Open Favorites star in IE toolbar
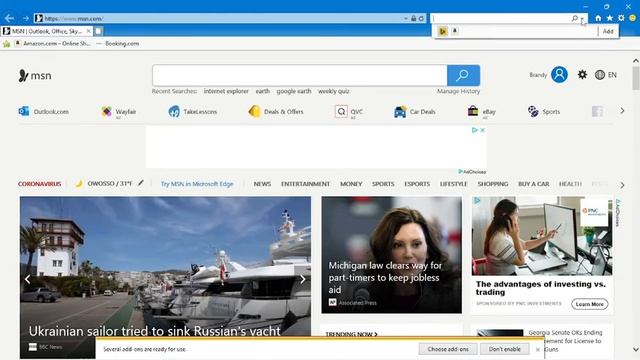 point(610,18)
